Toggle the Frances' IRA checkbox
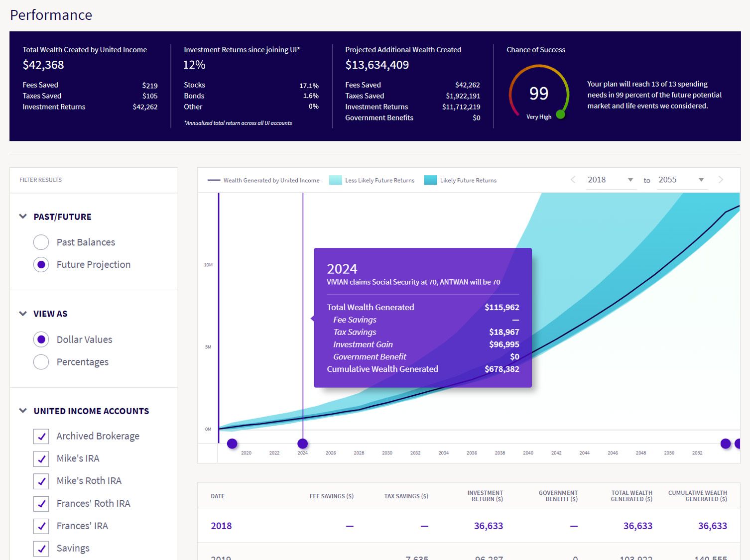The height and width of the screenshot is (560, 750). coord(41,526)
